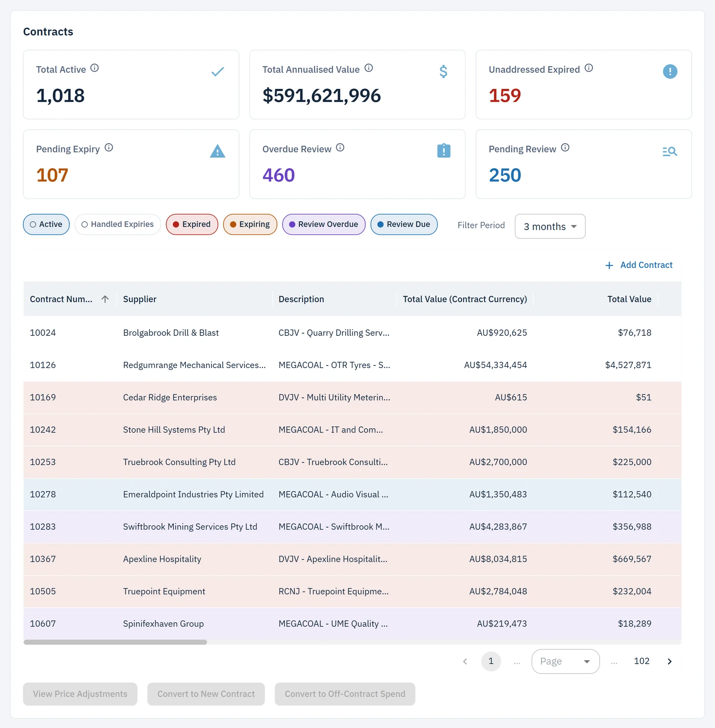Toggle the Review Due filter chip
The height and width of the screenshot is (728, 715).
click(404, 224)
